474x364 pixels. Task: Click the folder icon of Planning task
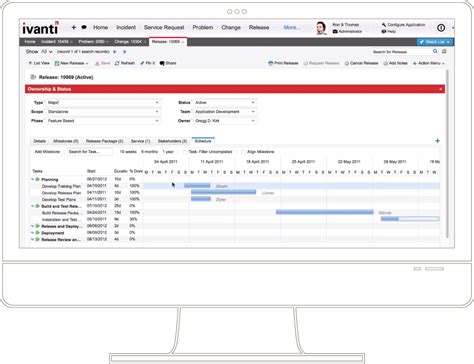click(x=38, y=179)
